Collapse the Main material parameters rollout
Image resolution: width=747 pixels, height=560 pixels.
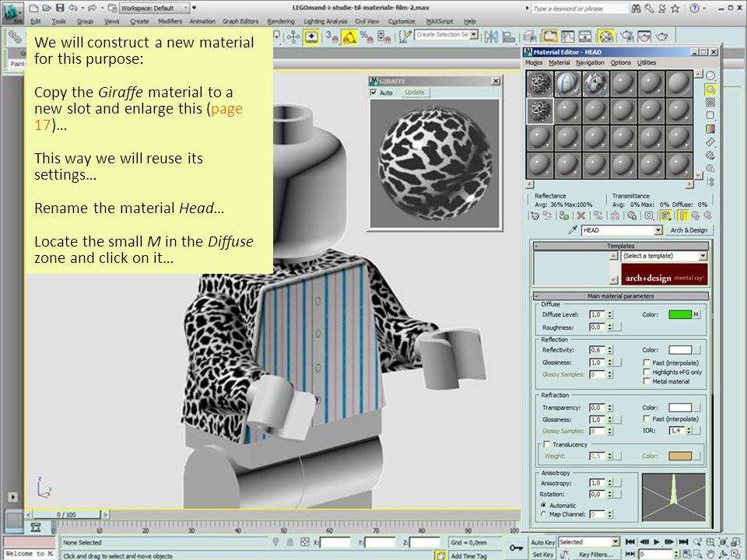point(620,296)
